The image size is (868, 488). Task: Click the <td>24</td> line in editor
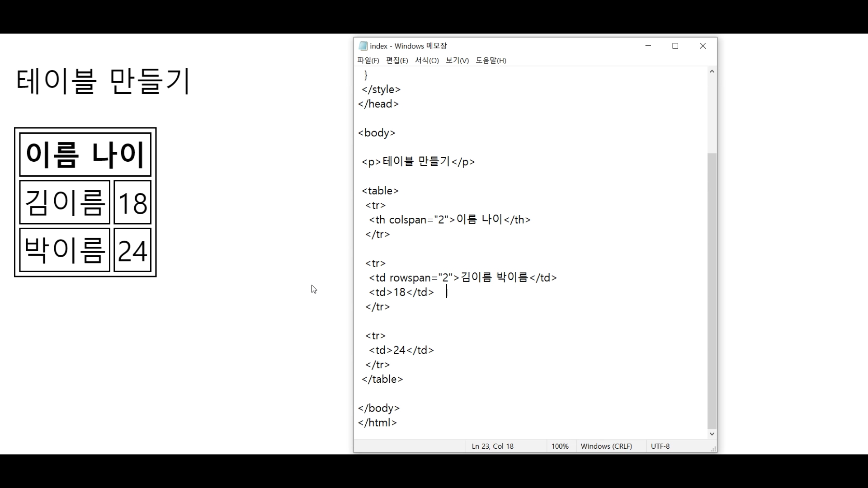(x=401, y=350)
